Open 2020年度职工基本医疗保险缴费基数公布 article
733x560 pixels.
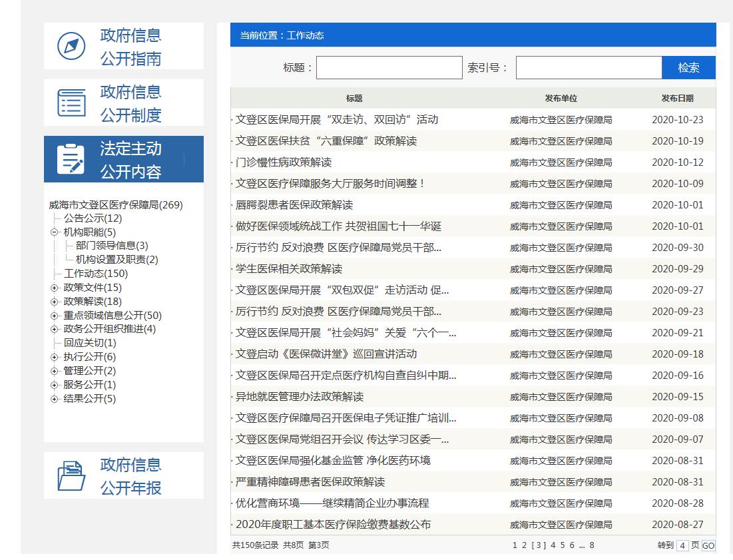click(x=333, y=525)
